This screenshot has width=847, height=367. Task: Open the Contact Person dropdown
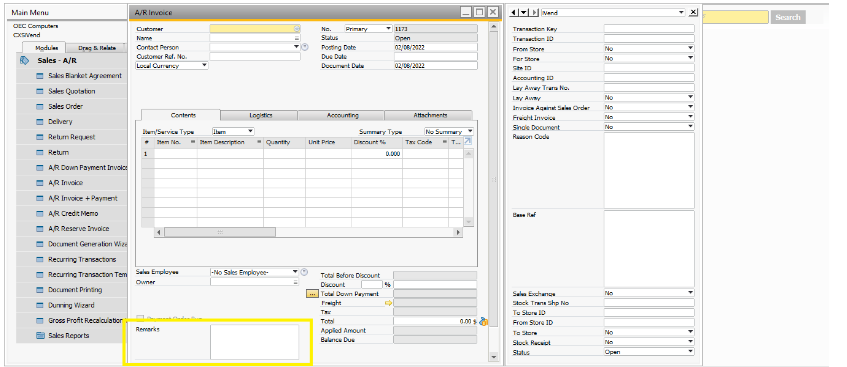pyautogui.click(x=296, y=47)
